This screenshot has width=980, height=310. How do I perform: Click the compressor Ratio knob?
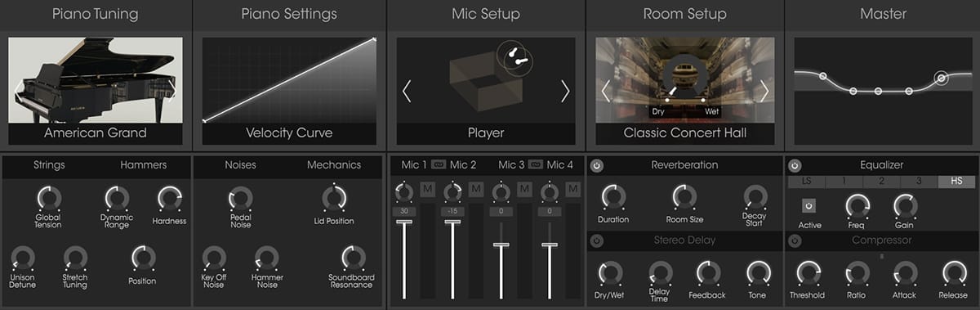click(x=857, y=273)
